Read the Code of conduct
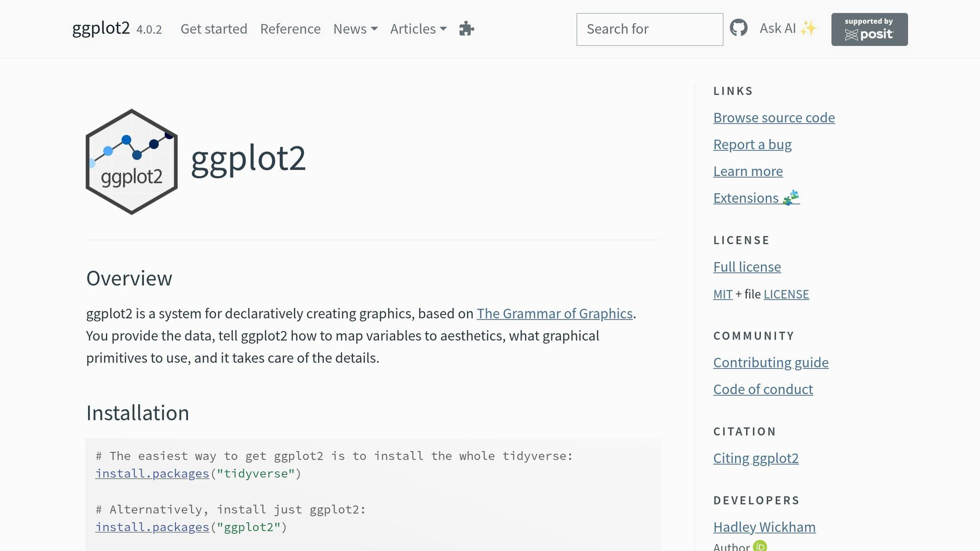 coord(763,389)
